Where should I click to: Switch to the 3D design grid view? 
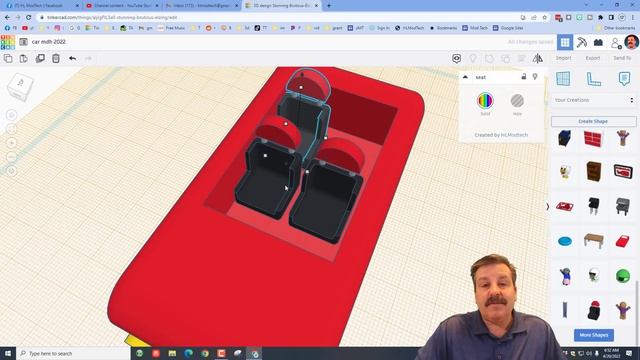(565, 42)
